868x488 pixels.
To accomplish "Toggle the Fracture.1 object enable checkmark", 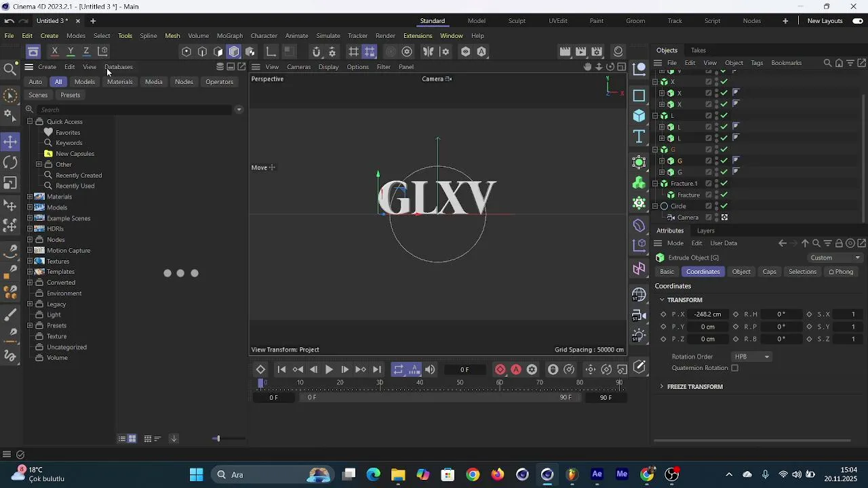I will click(x=724, y=184).
